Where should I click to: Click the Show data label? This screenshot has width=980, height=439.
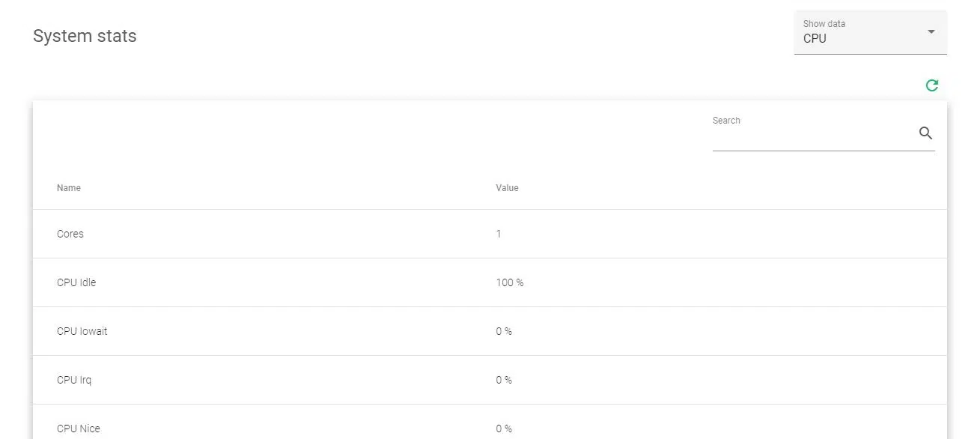[824, 24]
